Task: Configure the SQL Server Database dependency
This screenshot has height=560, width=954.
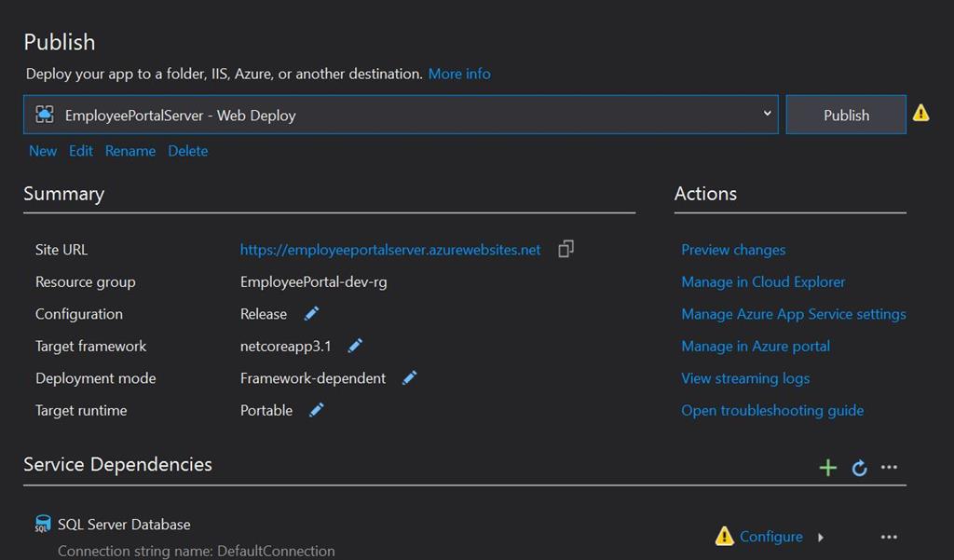Action: (770, 537)
